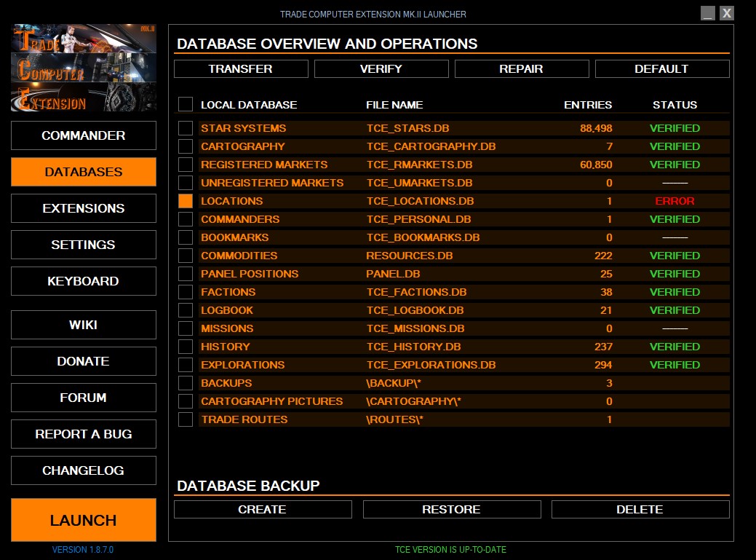
Task: Switch to the Databases section
Action: (x=84, y=172)
